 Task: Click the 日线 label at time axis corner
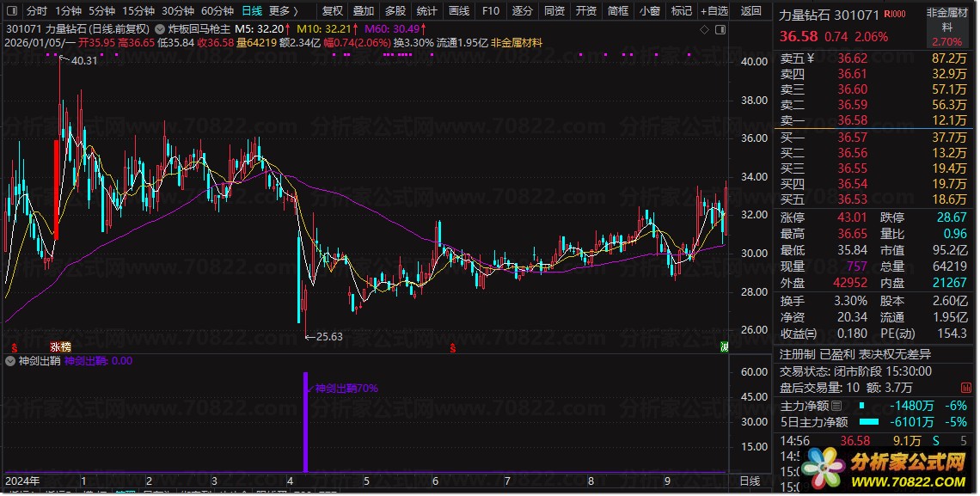[750, 481]
